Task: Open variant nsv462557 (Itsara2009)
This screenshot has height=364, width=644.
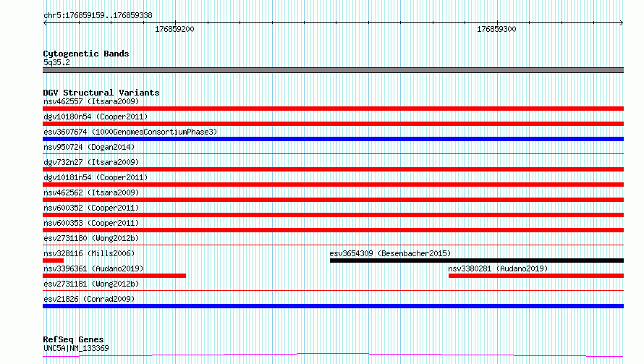Action: 91,101
